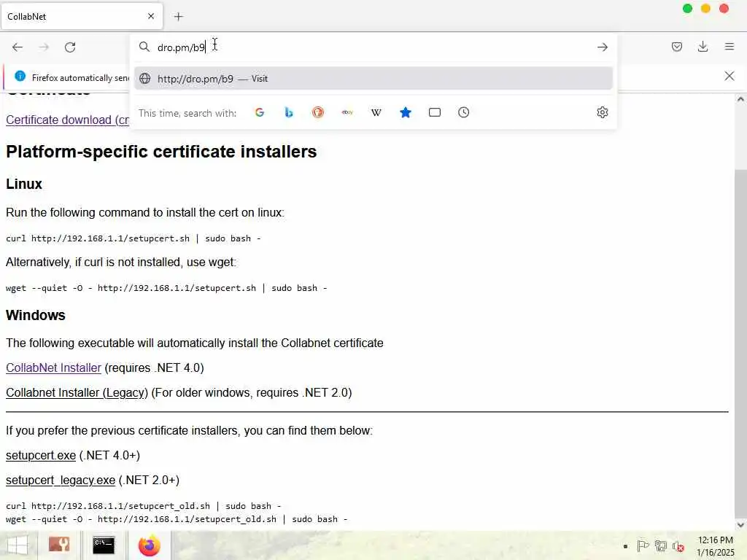Visit http://dro.pm/b9 suggestion

[373, 79]
